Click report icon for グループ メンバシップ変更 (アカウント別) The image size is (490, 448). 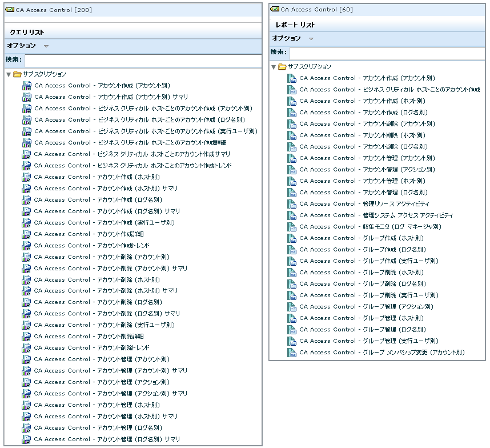click(292, 353)
